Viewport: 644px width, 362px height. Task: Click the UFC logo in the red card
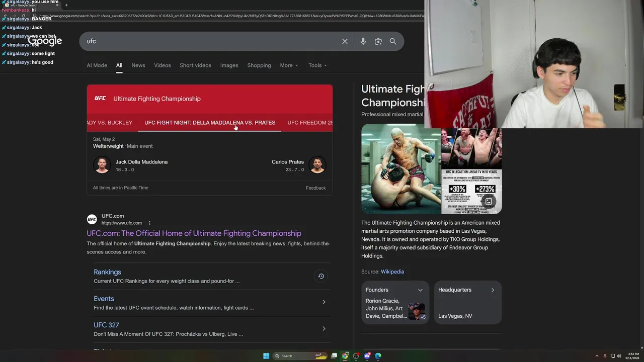100,99
